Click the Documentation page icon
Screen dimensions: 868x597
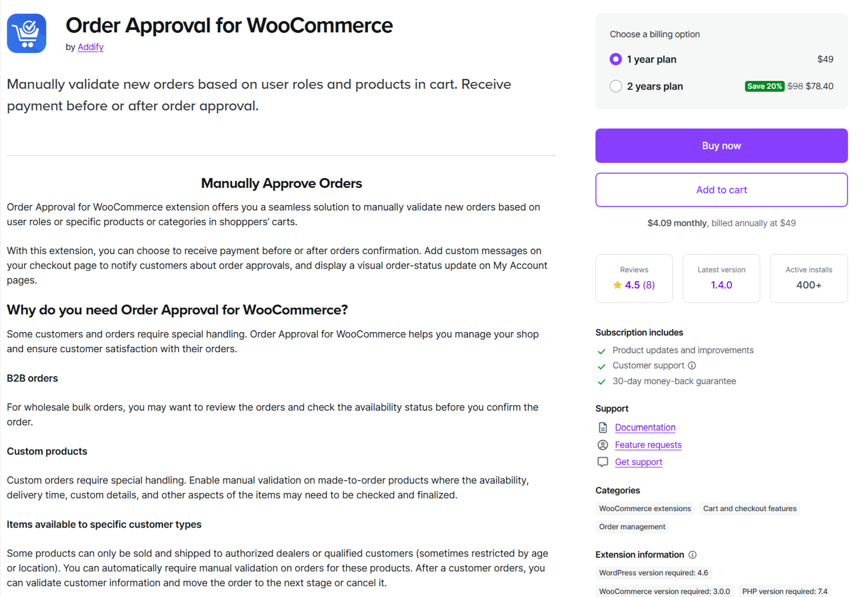[603, 428]
